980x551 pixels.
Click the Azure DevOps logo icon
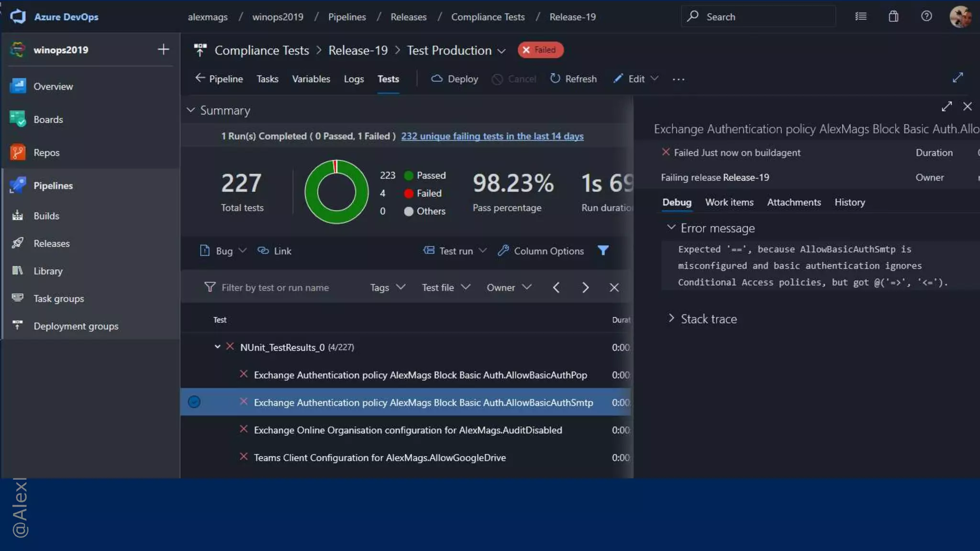pyautogui.click(x=18, y=16)
